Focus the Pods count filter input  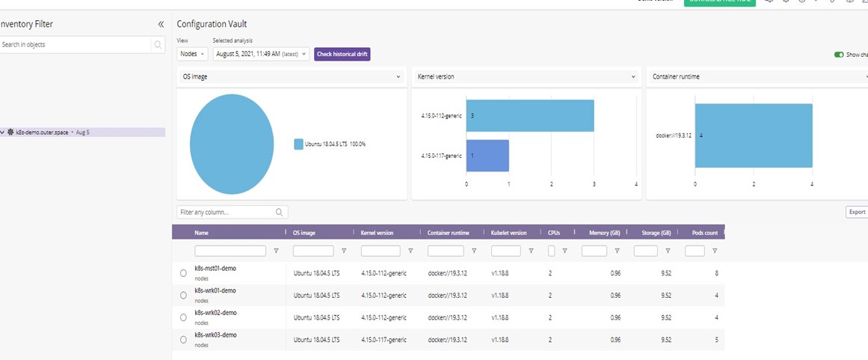[x=695, y=251]
